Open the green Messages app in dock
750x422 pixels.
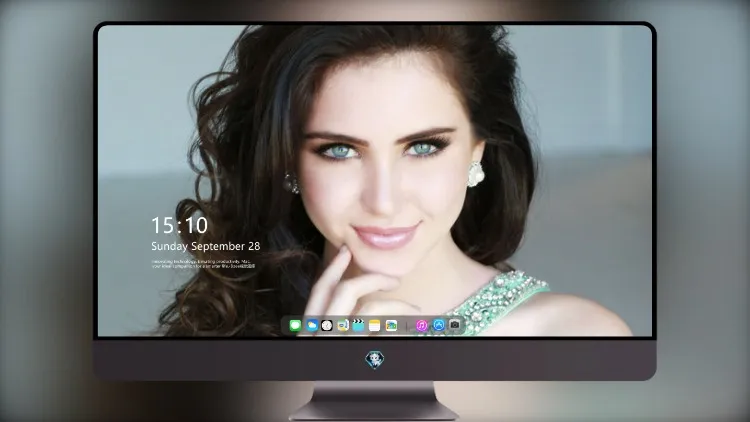tap(295, 325)
